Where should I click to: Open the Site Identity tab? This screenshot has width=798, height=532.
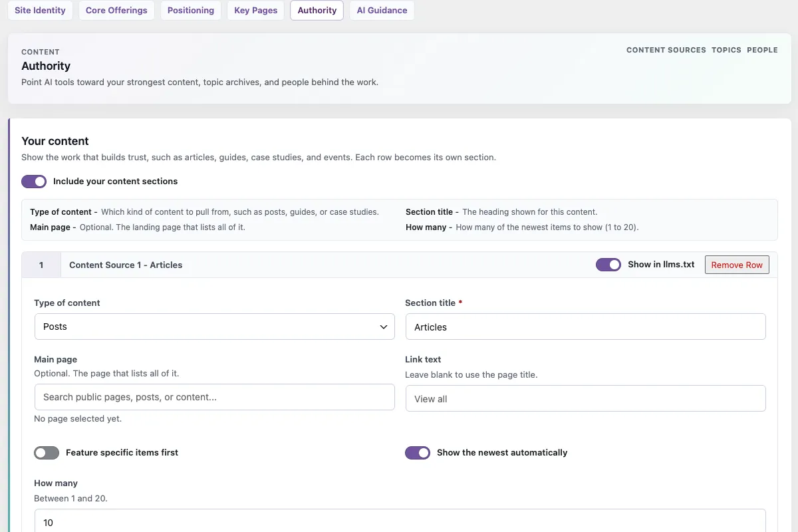pos(40,10)
